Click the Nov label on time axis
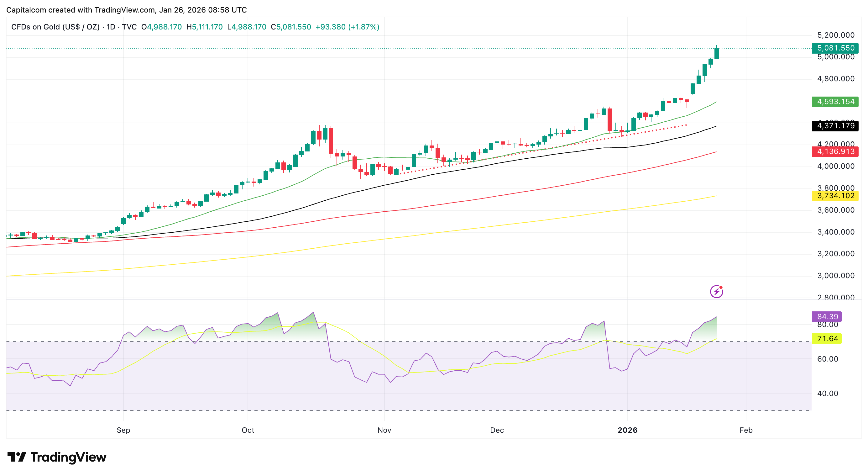This screenshot has height=476, width=868. point(384,430)
